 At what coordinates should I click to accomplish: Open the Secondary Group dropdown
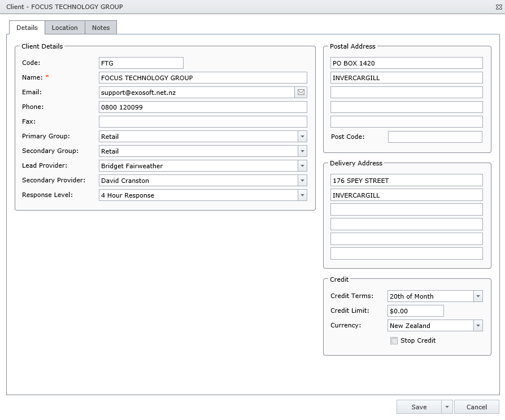[x=302, y=151]
